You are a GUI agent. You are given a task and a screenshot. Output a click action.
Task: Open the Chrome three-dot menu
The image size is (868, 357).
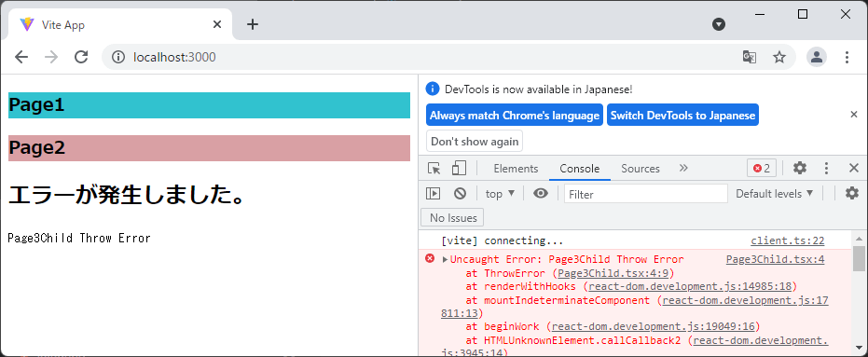[847, 57]
